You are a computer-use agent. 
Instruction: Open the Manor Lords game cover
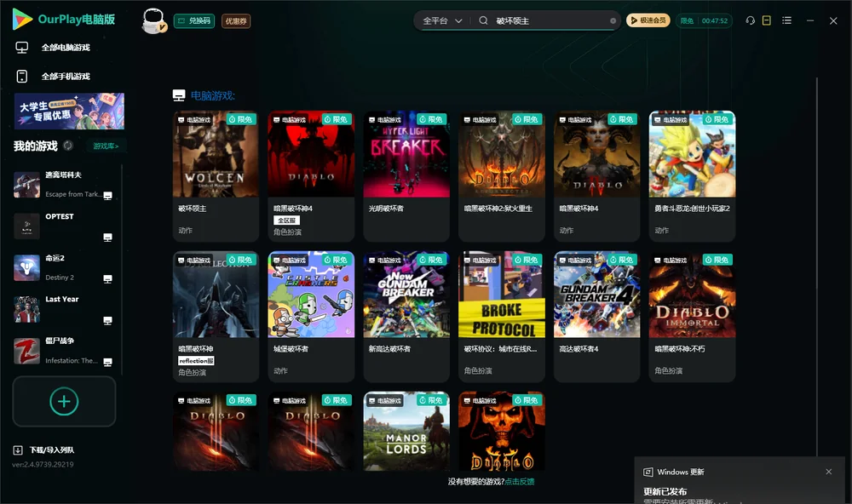coord(406,432)
